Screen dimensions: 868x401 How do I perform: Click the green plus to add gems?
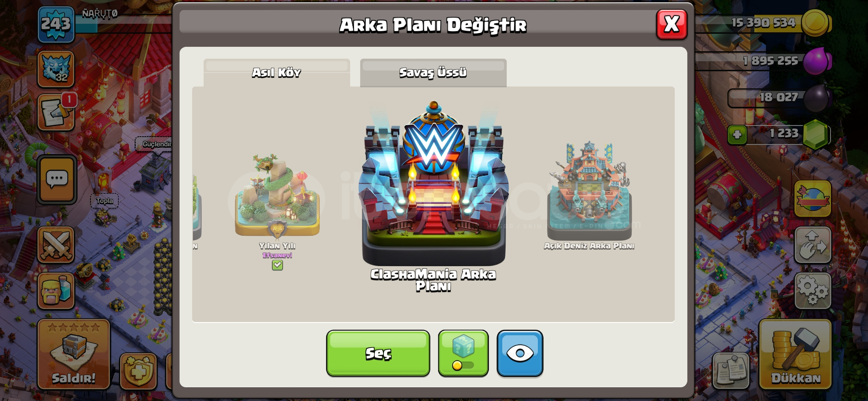tap(737, 134)
